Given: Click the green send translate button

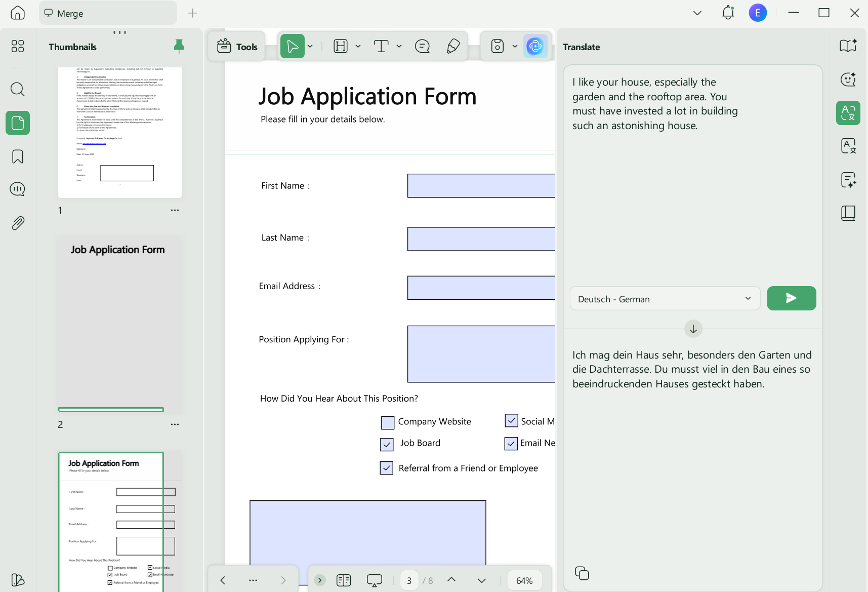Looking at the screenshot, I should 792,298.
